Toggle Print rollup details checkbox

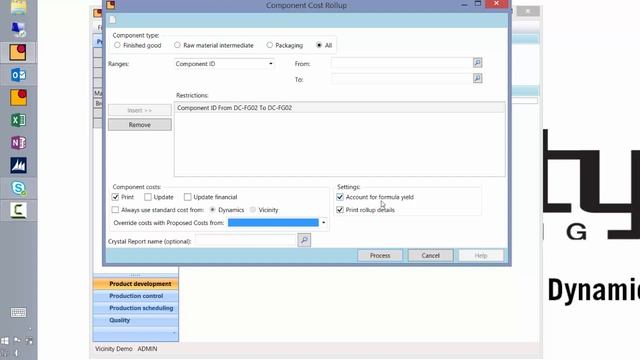click(340, 209)
